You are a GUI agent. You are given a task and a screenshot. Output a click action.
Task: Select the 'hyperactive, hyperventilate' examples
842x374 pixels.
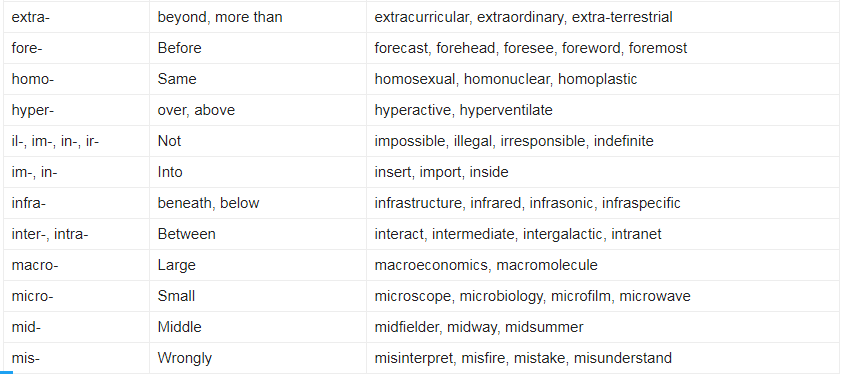604,110
